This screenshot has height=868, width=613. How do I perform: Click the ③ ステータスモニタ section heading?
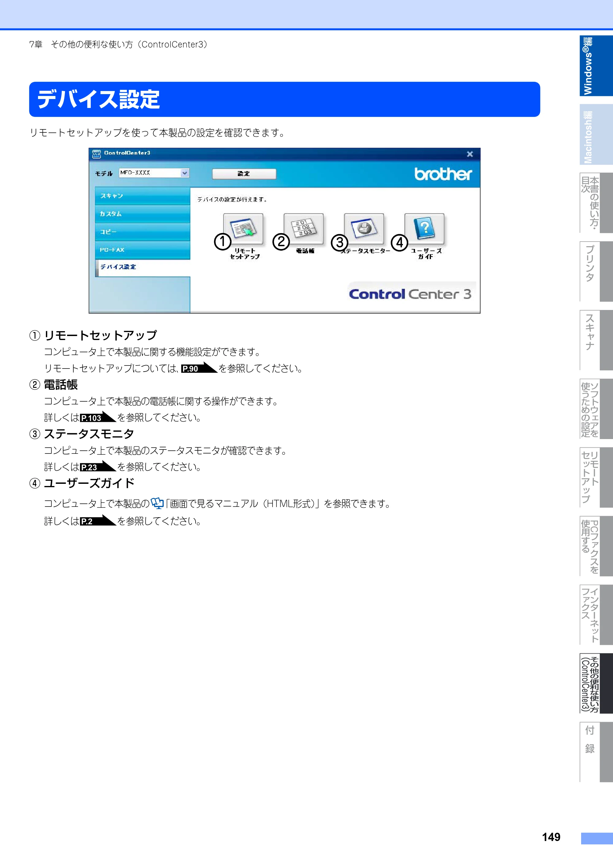click(82, 434)
